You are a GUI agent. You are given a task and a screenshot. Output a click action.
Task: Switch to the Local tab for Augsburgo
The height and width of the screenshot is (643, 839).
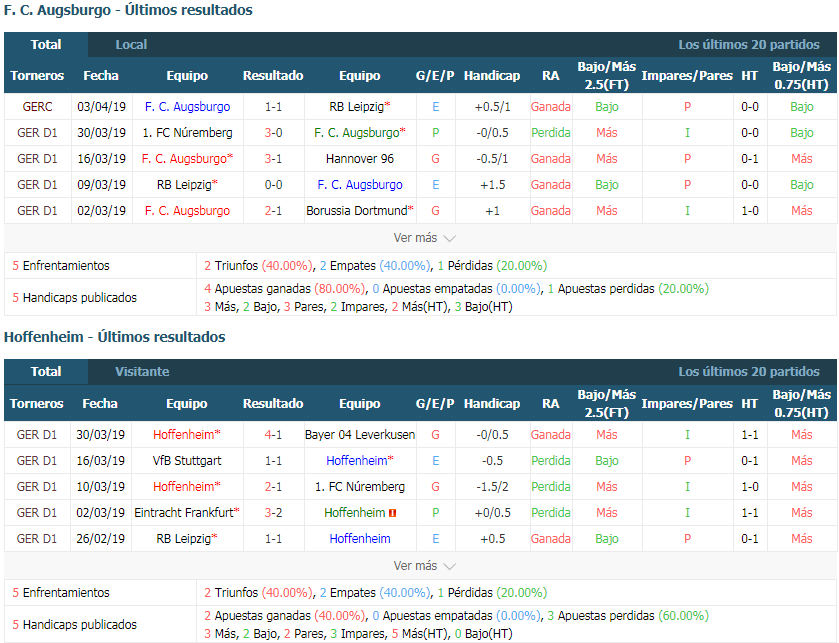(x=131, y=44)
